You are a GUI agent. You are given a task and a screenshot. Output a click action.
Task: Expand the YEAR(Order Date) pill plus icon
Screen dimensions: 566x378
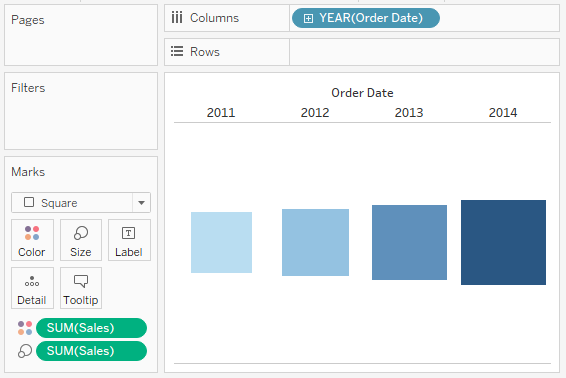(x=308, y=18)
